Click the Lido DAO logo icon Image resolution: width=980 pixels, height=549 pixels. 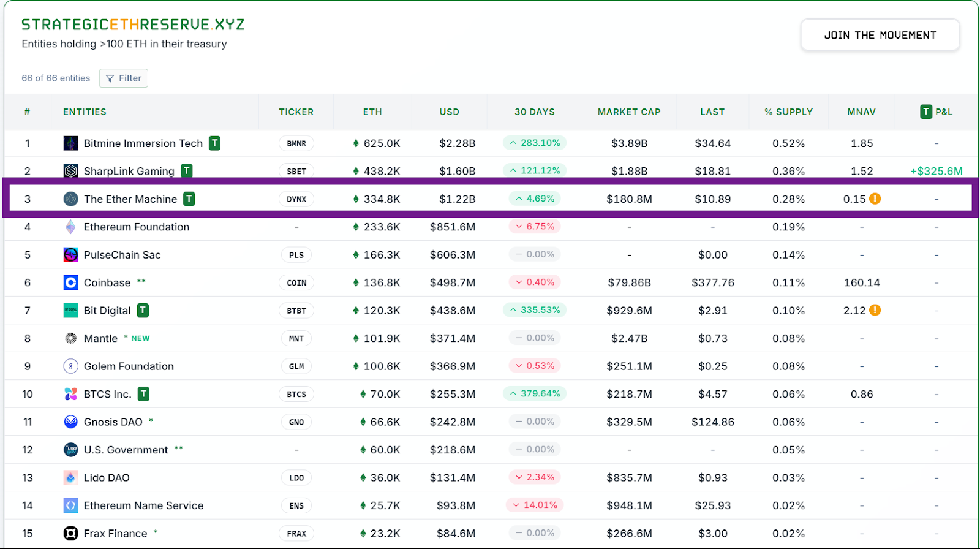71,478
